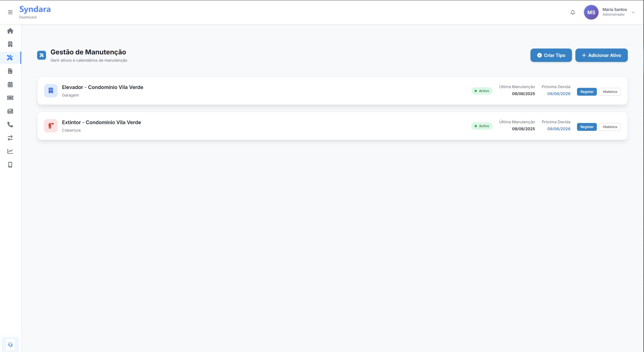Select the calendar icon in the sidebar
The height and width of the screenshot is (352, 644).
pyautogui.click(x=10, y=84)
